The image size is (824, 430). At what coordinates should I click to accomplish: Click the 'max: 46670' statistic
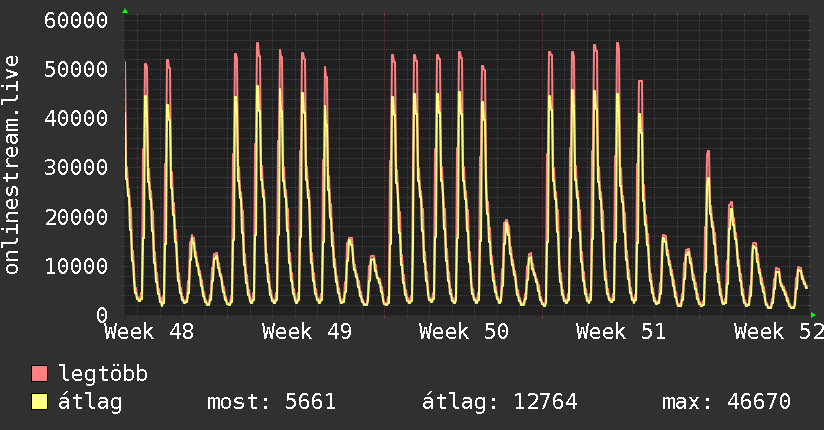click(726, 402)
